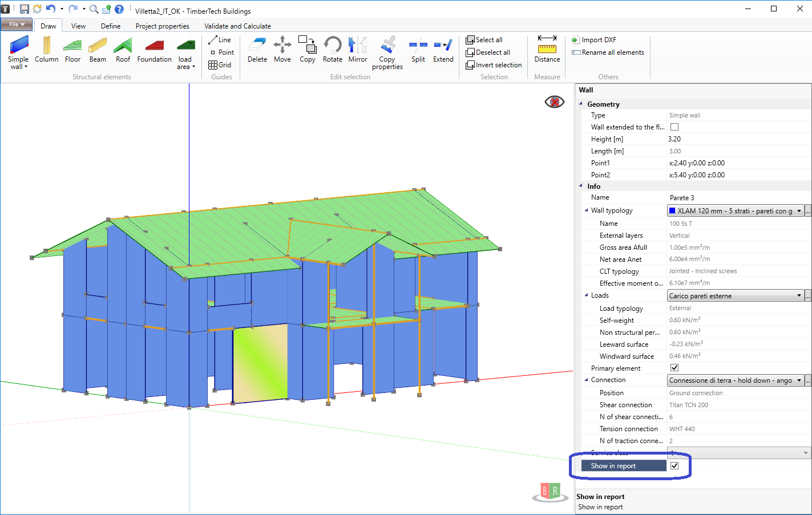Click the Copy properties tool

point(387,53)
